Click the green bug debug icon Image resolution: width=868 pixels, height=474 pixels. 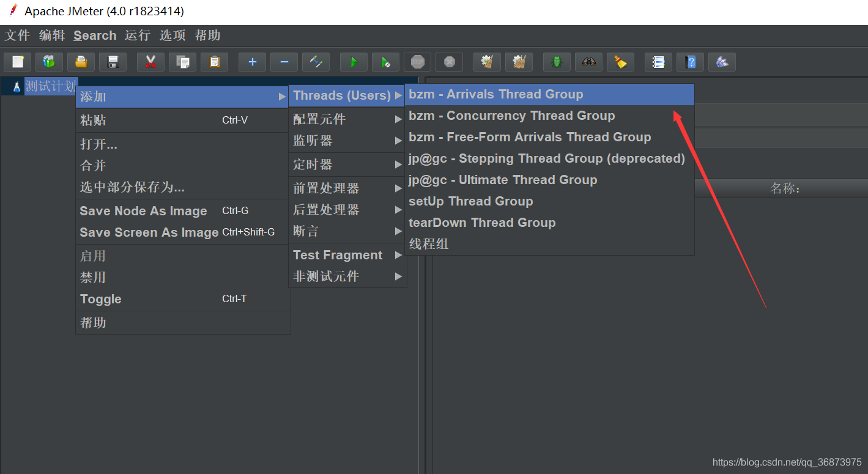coord(557,62)
